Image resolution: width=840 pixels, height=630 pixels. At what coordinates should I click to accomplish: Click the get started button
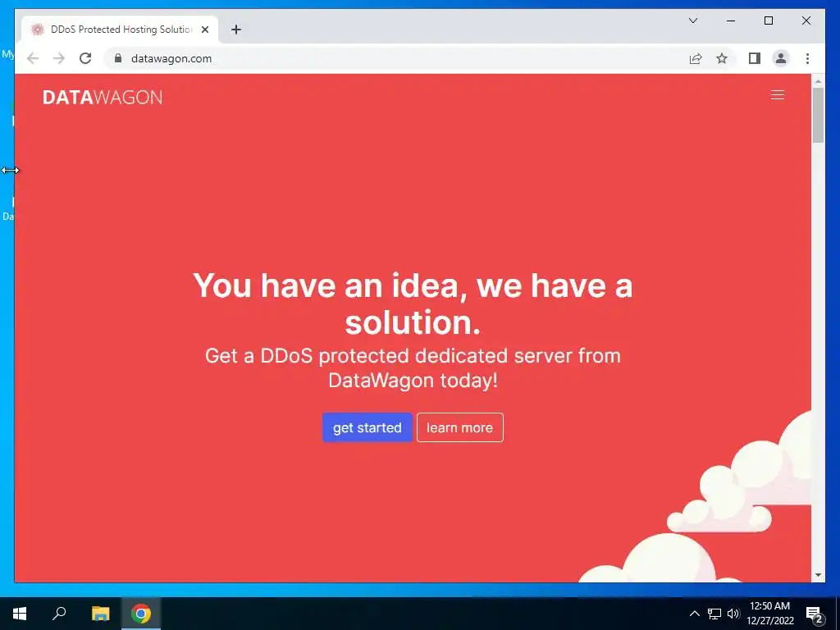[x=367, y=427]
